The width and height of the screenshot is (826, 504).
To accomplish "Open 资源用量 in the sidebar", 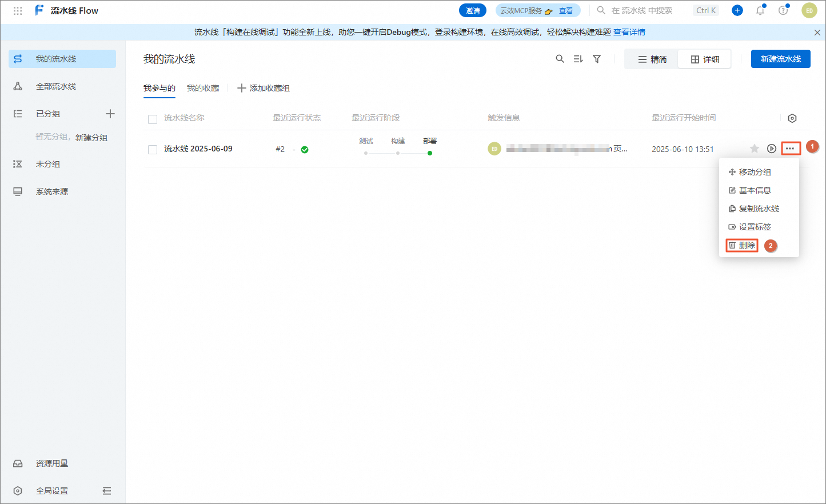I will (52, 463).
